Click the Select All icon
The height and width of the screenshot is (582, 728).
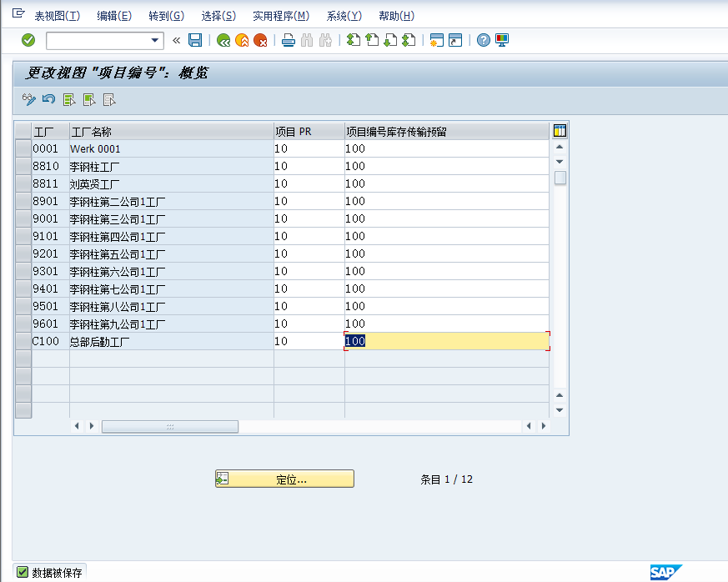[x=69, y=99]
